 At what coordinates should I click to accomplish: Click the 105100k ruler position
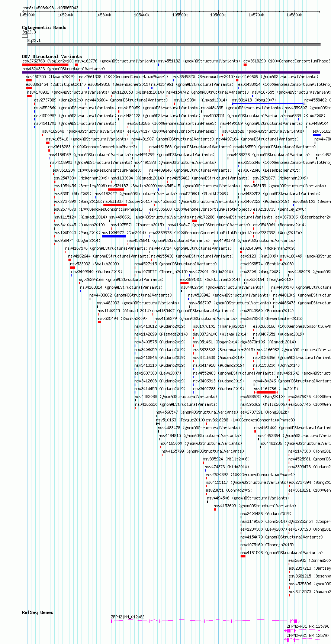click(x=27, y=15)
